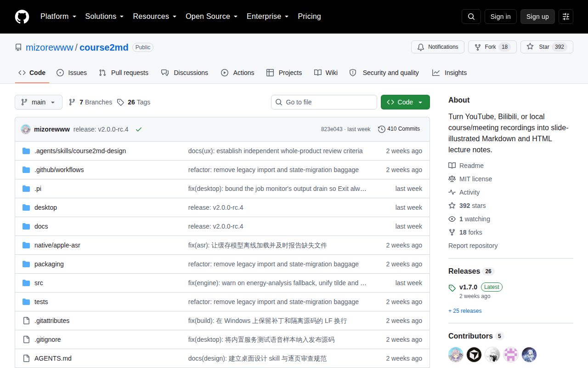
Task: Switch to the Projects tab
Action: coord(284,73)
